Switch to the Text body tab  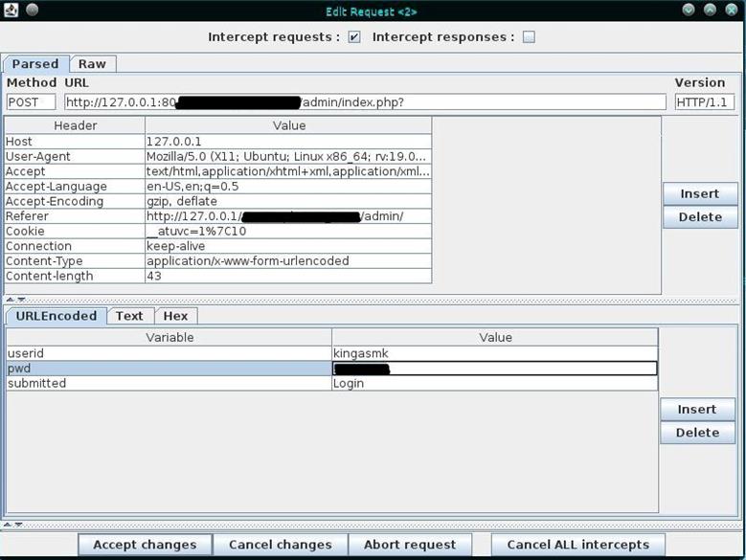[129, 316]
